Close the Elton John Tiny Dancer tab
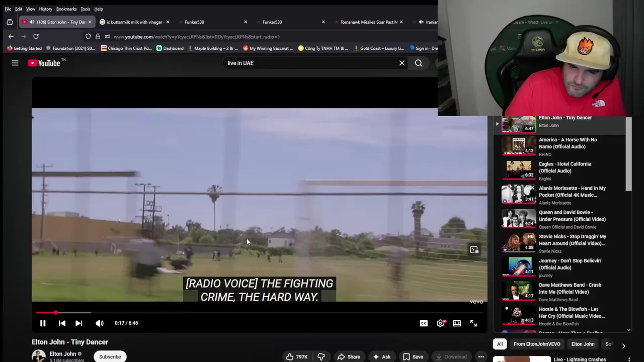Screen dimensions: 644x362 (90, 22)
